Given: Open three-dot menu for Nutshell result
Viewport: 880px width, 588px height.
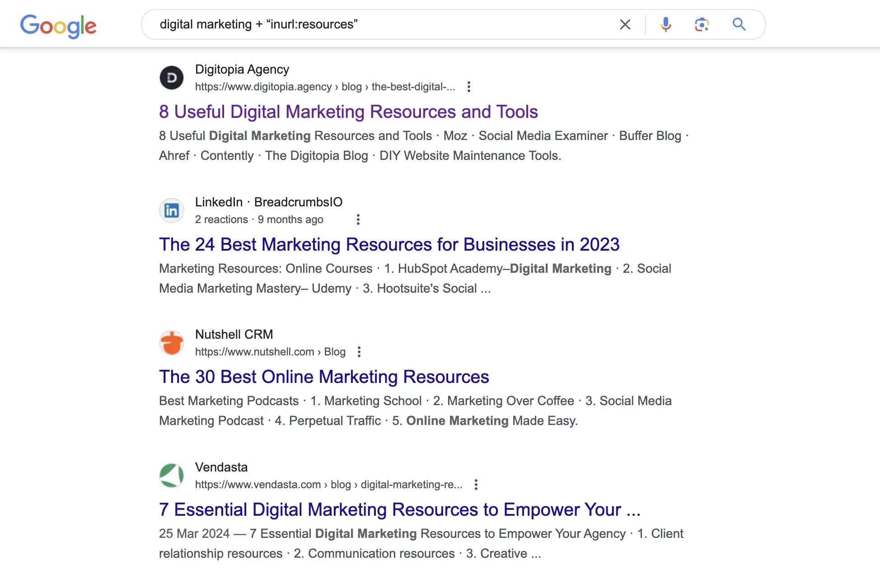Looking at the screenshot, I should (x=359, y=352).
